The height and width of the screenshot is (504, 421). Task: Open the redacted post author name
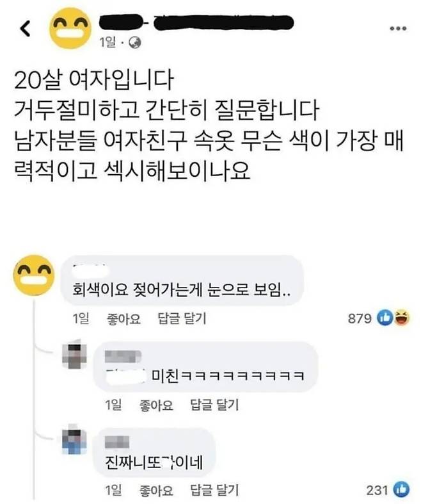pos(196,22)
